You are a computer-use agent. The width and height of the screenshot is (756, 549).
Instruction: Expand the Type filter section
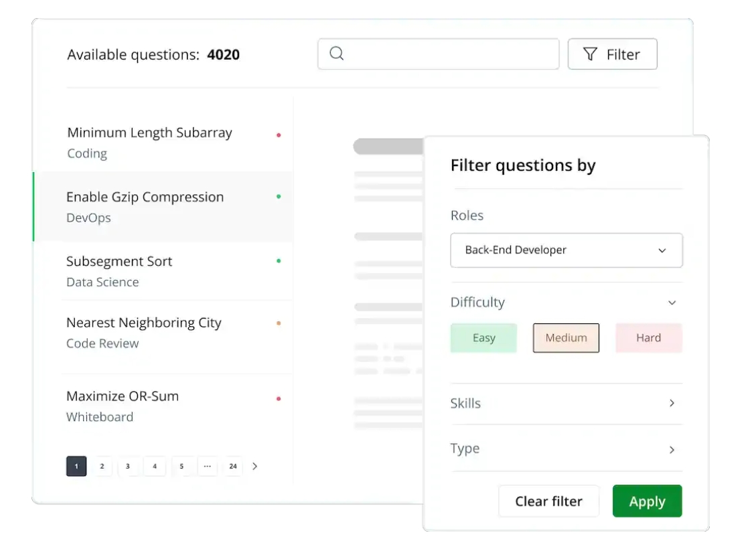click(672, 449)
